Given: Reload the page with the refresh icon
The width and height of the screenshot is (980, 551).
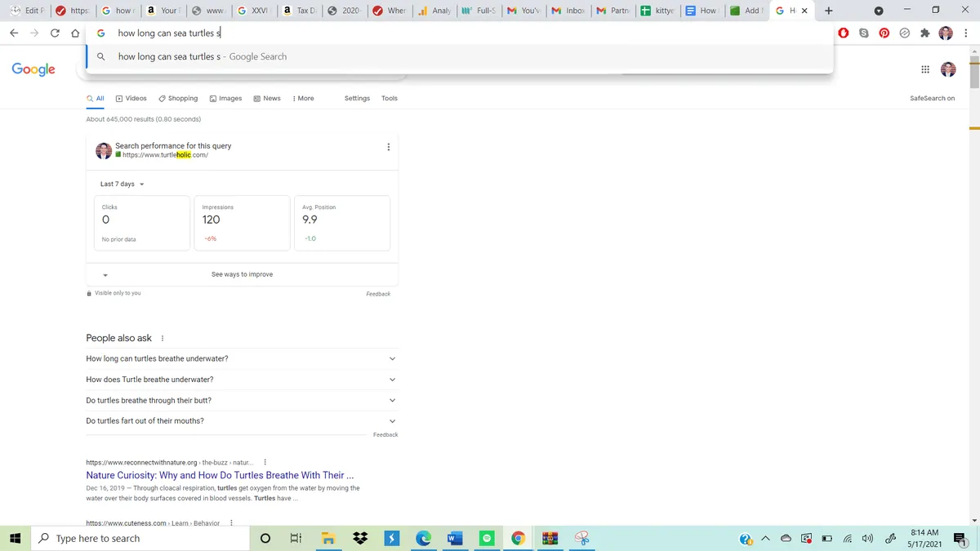Looking at the screenshot, I should [55, 33].
